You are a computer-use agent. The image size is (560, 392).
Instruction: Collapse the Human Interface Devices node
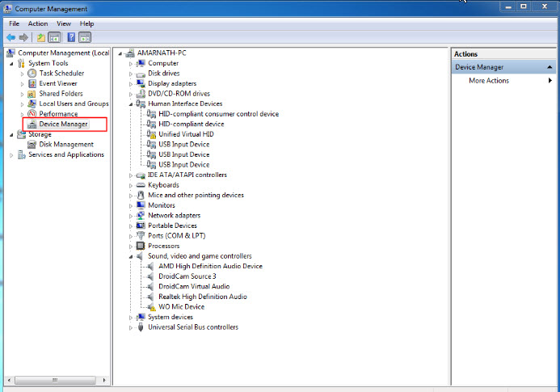tap(131, 104)
